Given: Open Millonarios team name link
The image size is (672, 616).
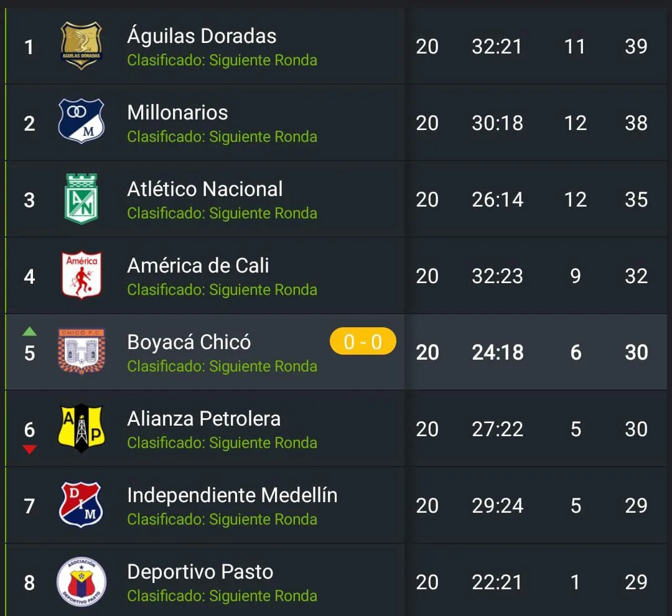Looking at the screenshot, I should [x=177, y=113].
